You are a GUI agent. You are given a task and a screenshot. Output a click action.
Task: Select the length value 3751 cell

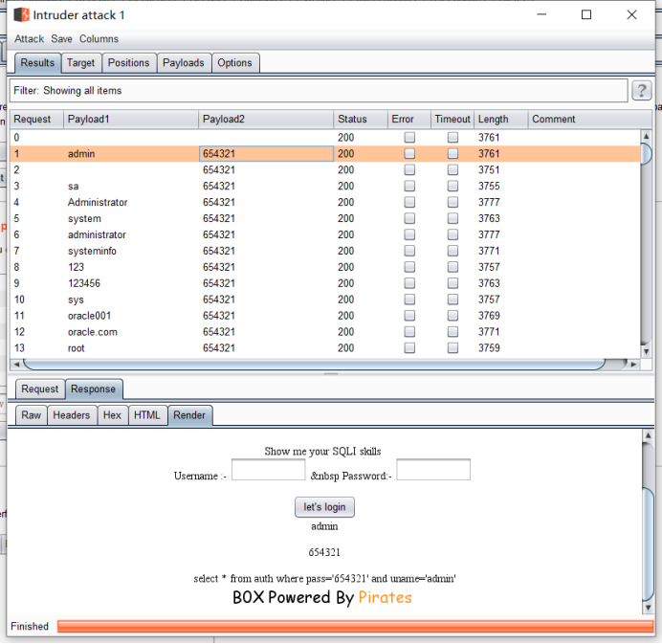(x=500, y=169)
